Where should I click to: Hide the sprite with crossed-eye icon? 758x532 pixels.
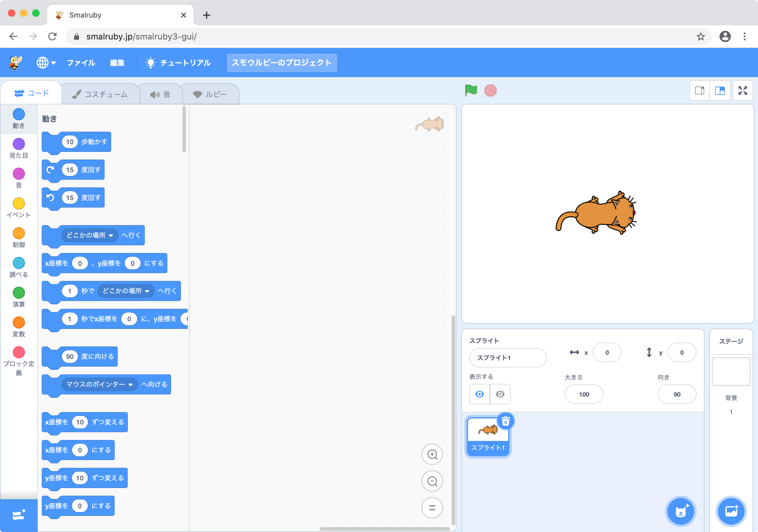tap(500, 394)
